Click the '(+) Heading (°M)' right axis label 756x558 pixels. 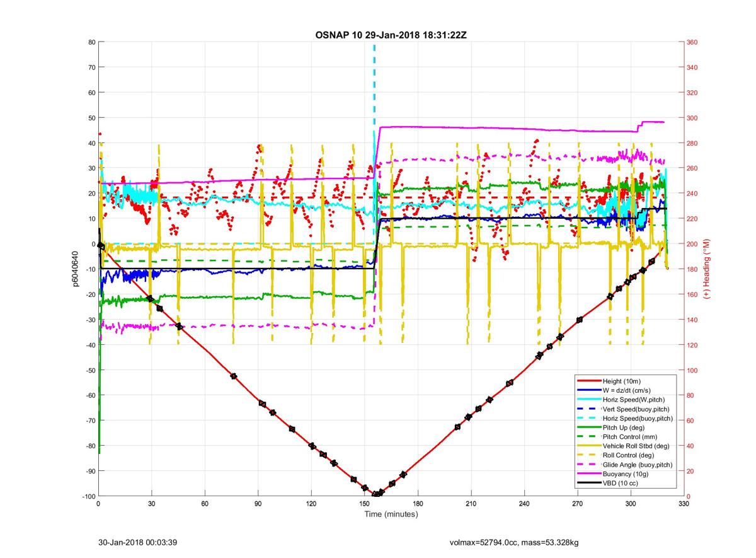(x=706, y=269)
